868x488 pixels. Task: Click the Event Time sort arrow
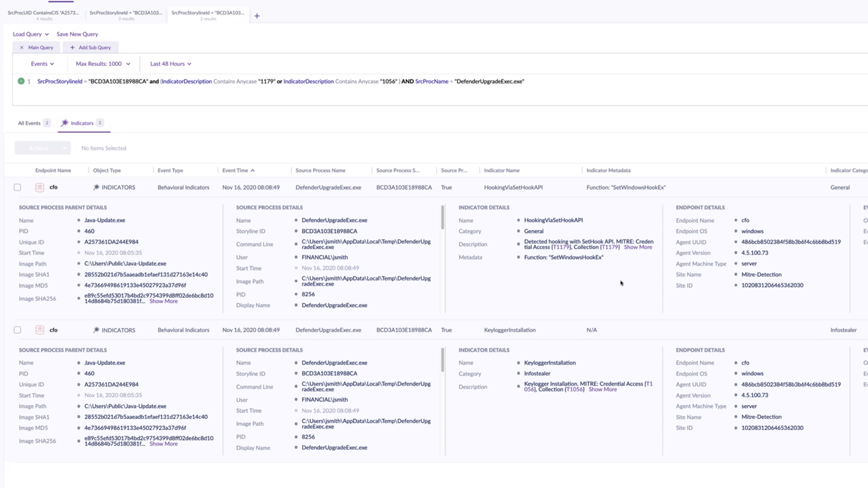pyautogui.click(x=253, y=170)
